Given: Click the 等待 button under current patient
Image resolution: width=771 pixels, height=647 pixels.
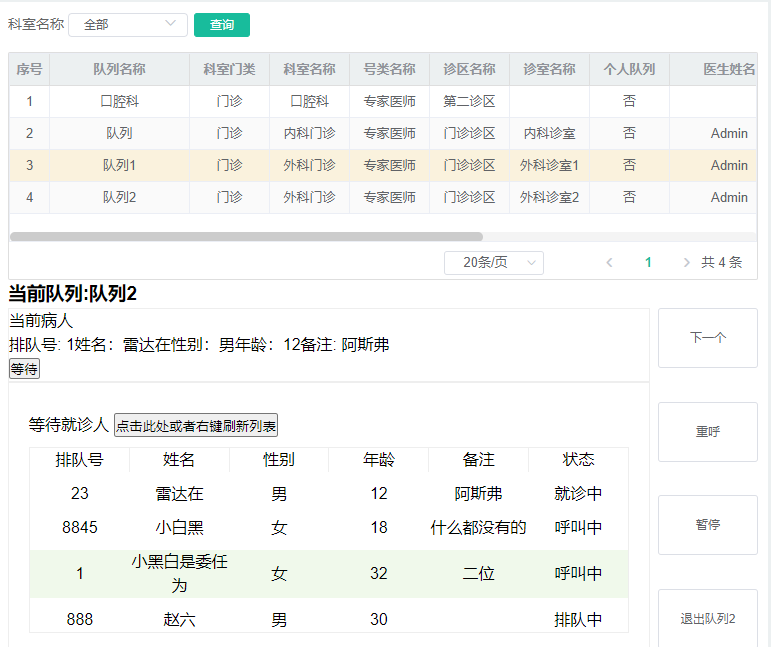Looking at the screenshot, I should 24,369.
